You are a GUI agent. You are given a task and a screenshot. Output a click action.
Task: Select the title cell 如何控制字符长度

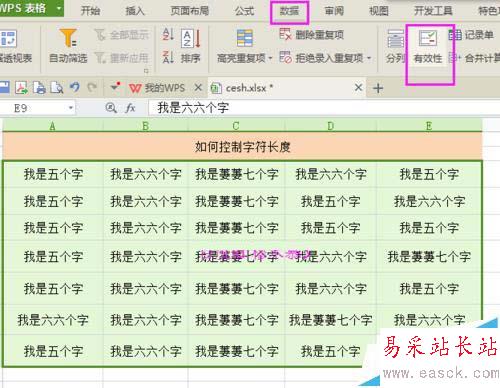click(x=242, y=146)
